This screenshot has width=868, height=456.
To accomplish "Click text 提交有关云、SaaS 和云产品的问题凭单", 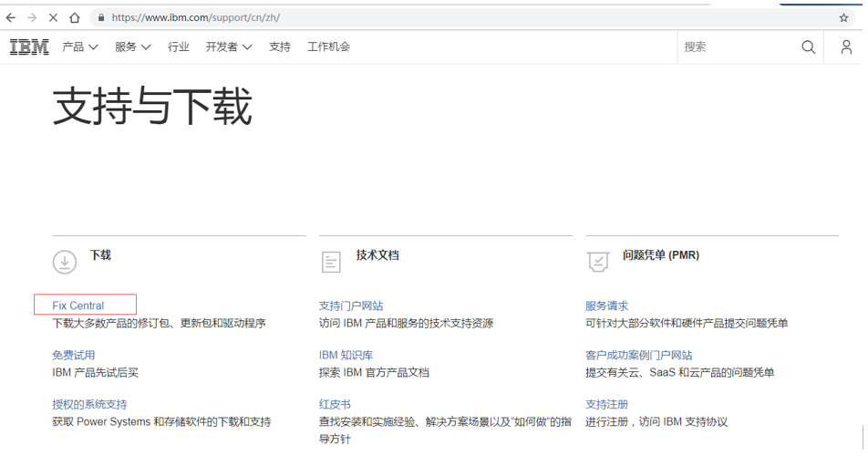I will coord(680,372).
